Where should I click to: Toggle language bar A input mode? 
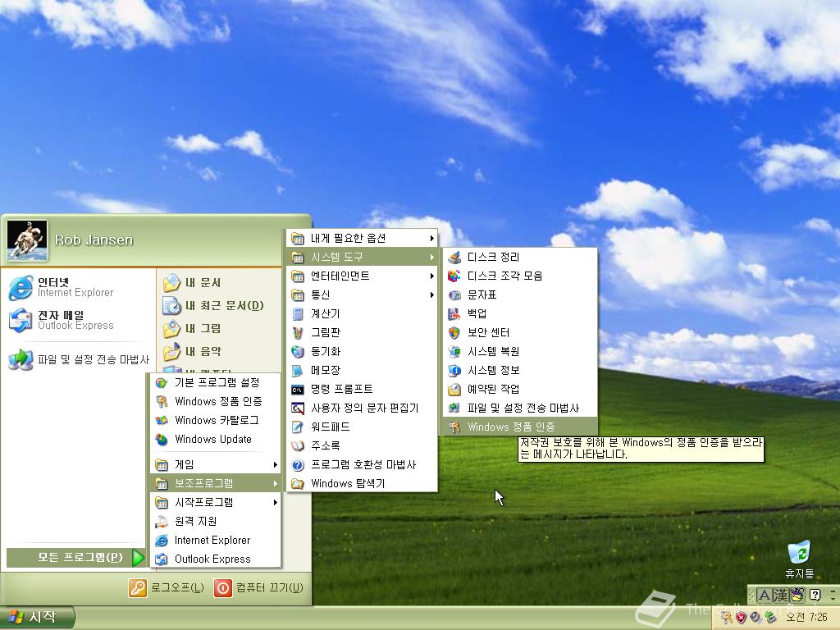click(x=765, y=596)
